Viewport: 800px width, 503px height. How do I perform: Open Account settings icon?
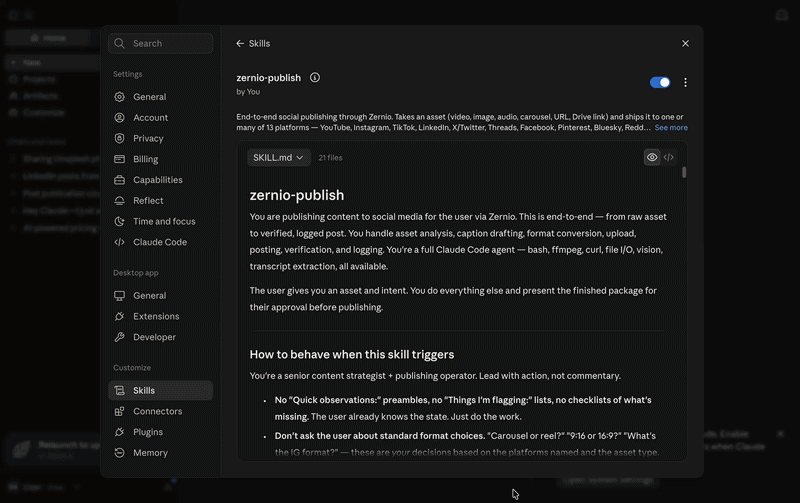coord(119,118)
